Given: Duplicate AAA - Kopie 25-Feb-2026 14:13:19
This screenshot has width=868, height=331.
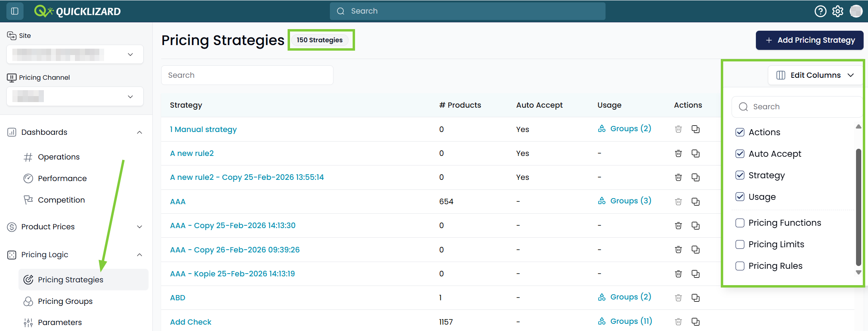Looking at the screenshot, I should pyautogui.click(x=695, y=274).
